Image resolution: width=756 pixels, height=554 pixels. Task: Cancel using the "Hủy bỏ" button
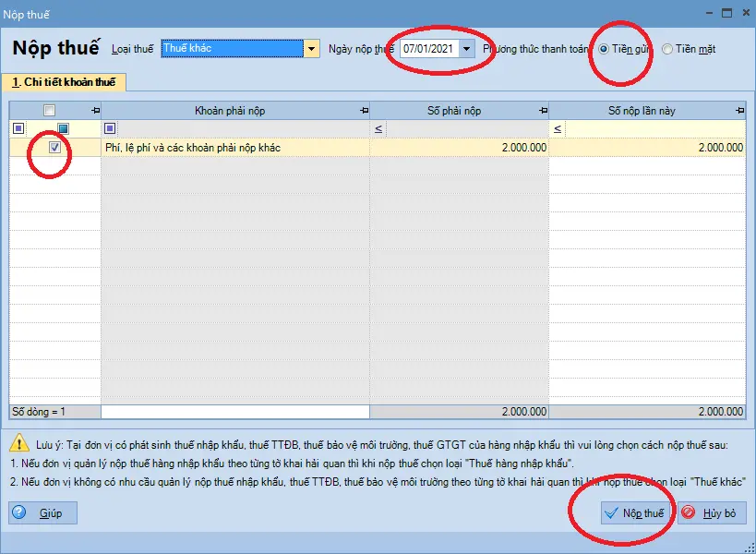[712, 512]
